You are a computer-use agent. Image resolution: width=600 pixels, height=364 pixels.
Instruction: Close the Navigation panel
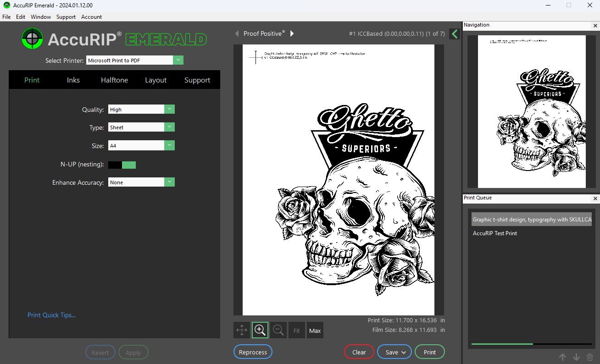click(595, 25)
